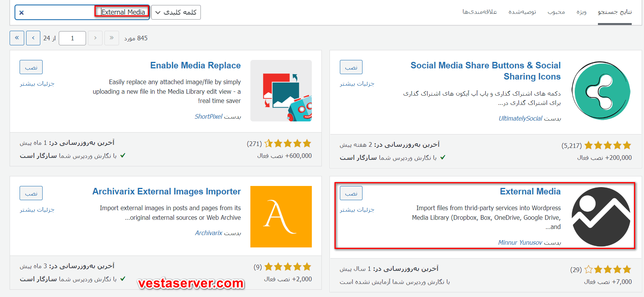644x297 pixels.
Task: Click the disabled previous page arrow
Action: 95,38
